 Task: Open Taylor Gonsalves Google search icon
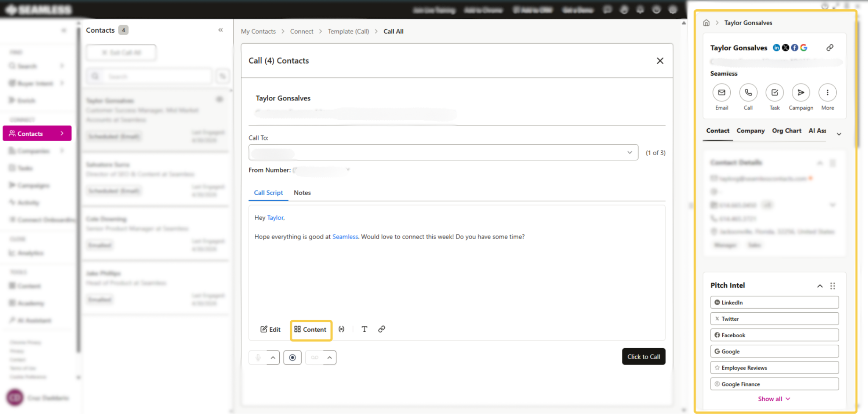(x=804, y=48)
